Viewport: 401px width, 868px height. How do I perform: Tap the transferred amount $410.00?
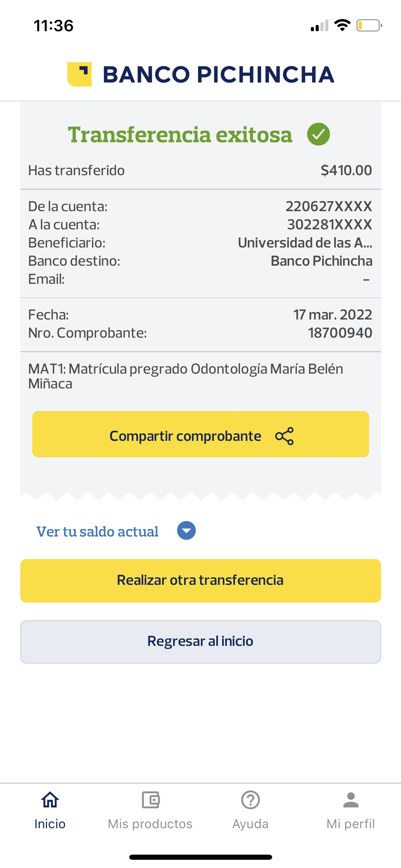tap(346, 170)
